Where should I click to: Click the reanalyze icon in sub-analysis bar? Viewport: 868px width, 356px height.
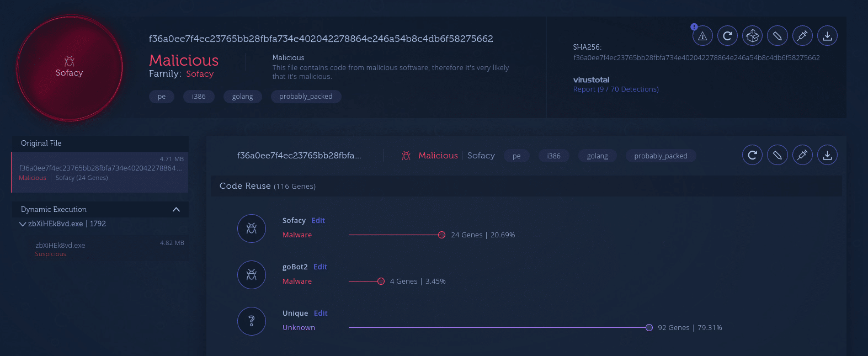pos(752,155)
